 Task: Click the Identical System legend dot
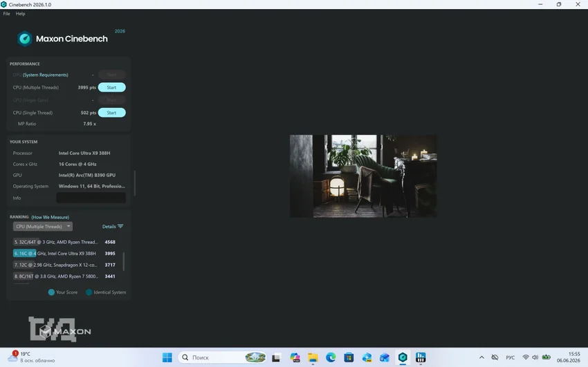89,292
